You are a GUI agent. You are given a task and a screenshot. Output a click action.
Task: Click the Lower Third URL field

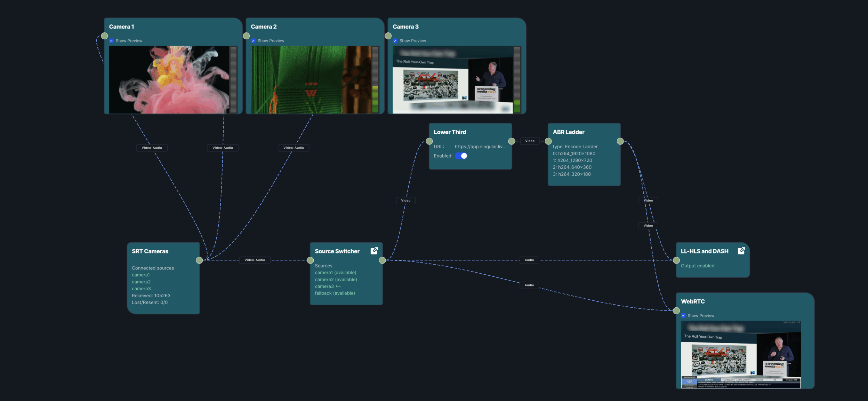click(480, 147)
